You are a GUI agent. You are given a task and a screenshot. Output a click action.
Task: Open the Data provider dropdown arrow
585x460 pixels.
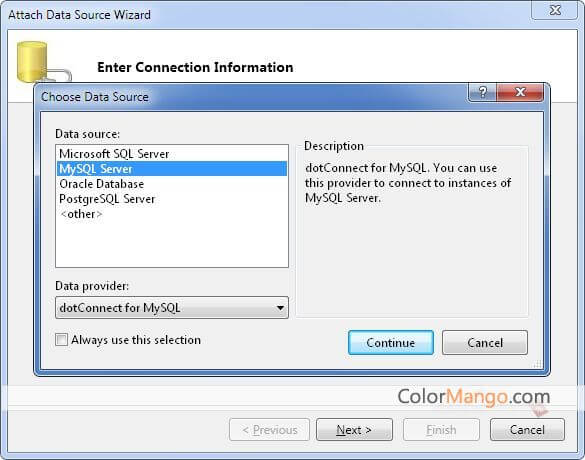click(280, 308)
